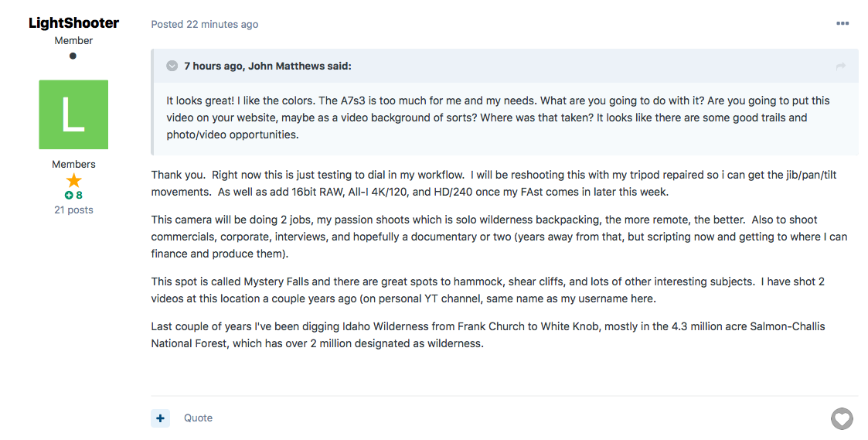React to the post with the heart icon
The height and width of the screenshot is (440, 868).
pos(842,418)
